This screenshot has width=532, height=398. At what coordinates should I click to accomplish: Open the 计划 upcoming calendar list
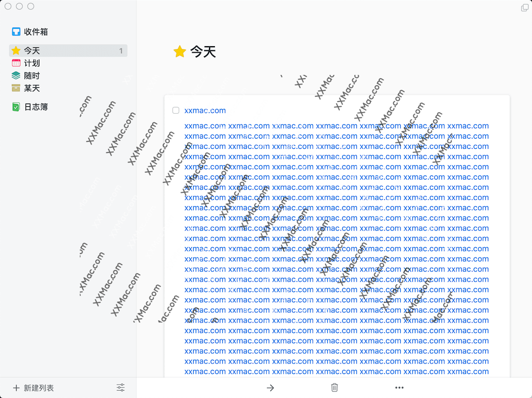coord(32,63)
